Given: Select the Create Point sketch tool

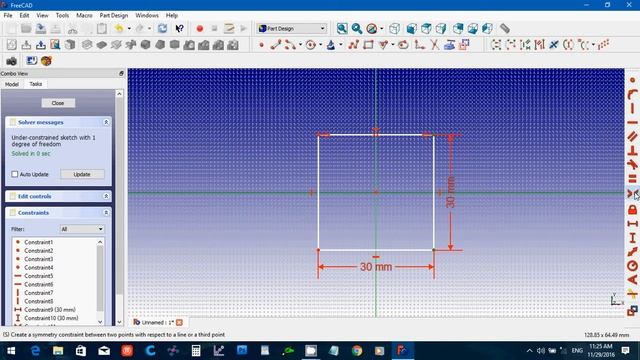Looking at the screenshot, I should 261,45.
